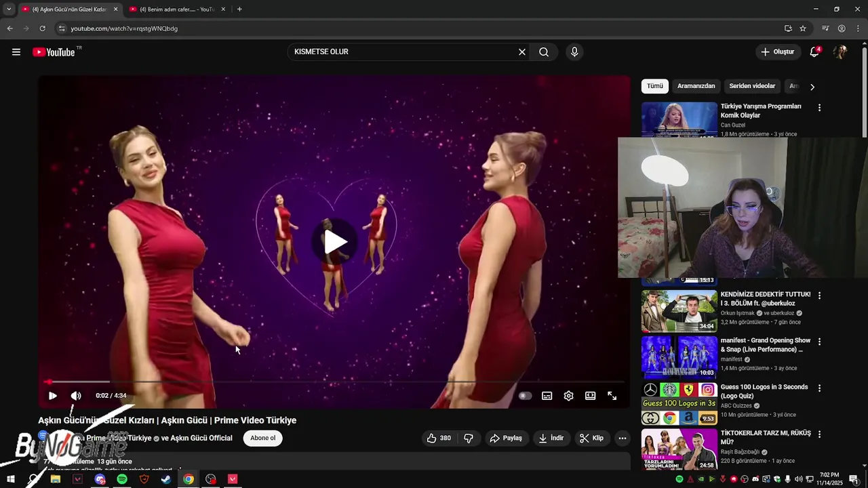Switch to Benim adım cafer browser tab
Screen dimensions: 868x488
point(176,9)
